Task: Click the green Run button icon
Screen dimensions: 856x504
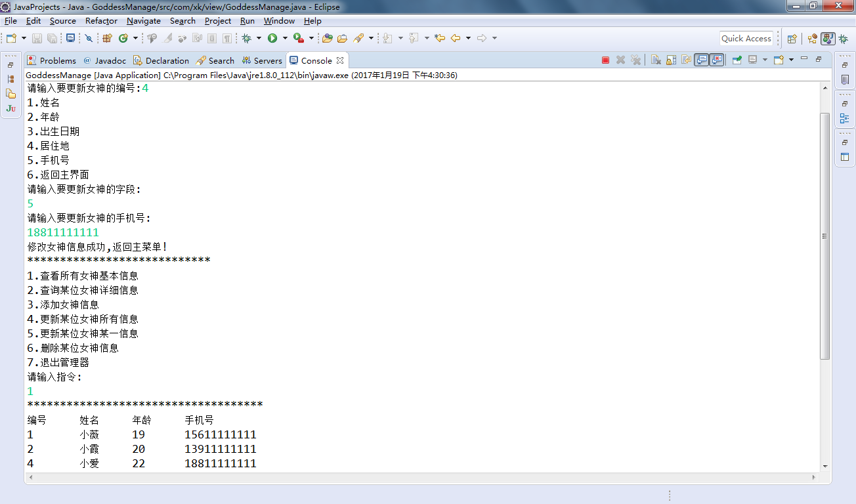Action: point(272,38)
